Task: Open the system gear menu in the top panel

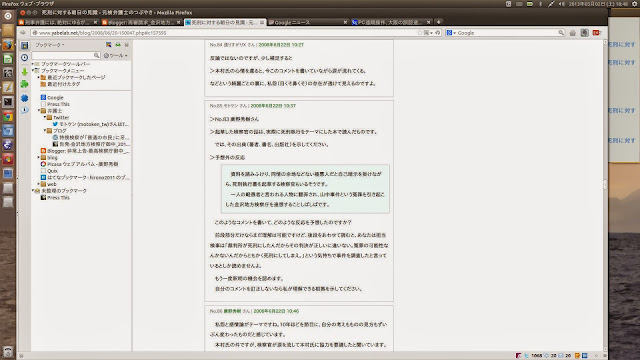Action: [x=635, y=4]
